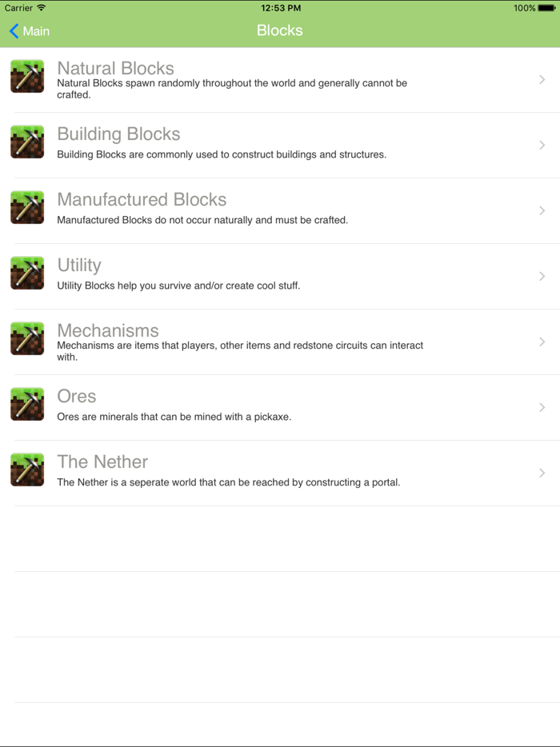Click the pickaxe icon beside Utility
This screenshot has height=747, width=560.
point(26,274)
